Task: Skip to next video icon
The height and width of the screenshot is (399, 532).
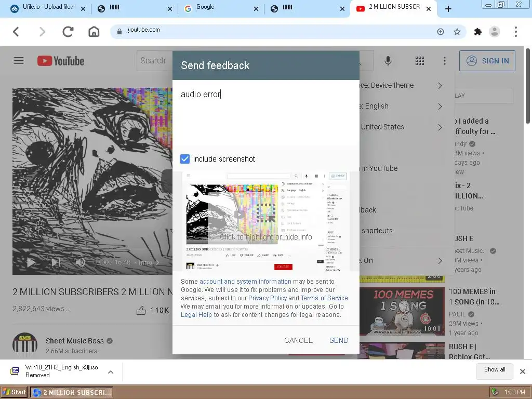Action: [x=56, y=262]
